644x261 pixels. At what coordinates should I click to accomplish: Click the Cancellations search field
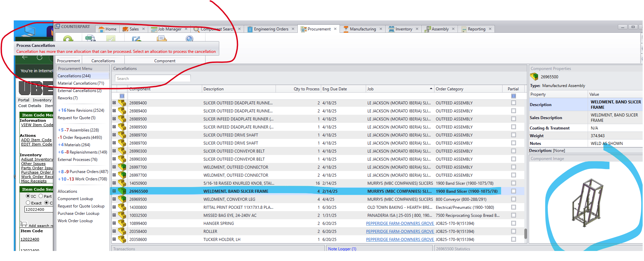tap(153, 78)
